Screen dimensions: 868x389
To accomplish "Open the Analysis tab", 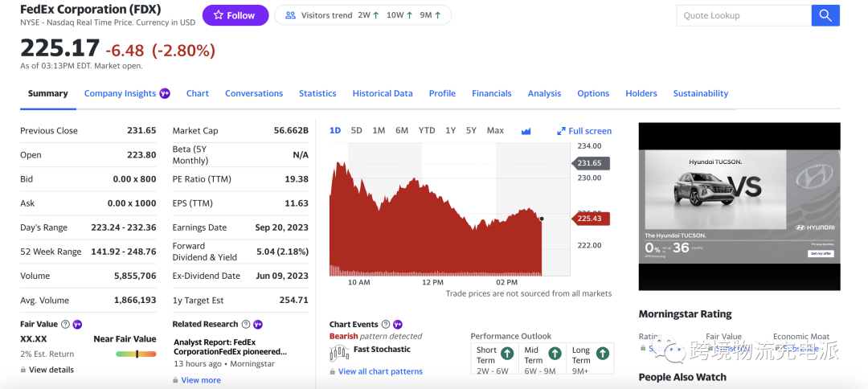I will (544, 93).
